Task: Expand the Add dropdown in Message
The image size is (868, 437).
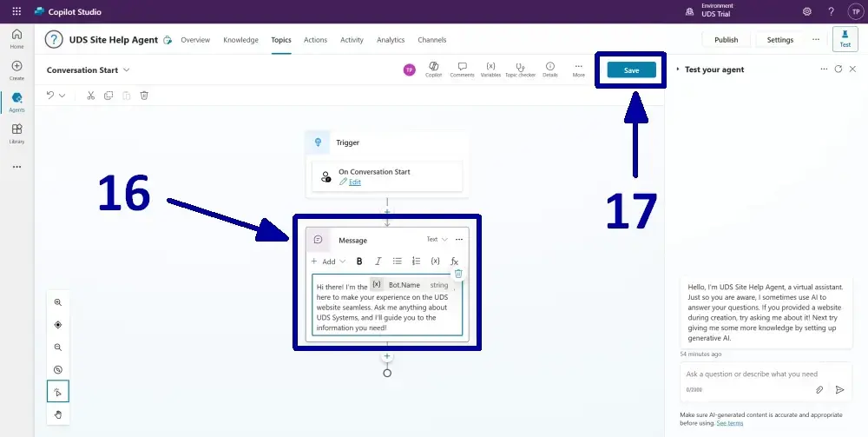Action: 328,262
